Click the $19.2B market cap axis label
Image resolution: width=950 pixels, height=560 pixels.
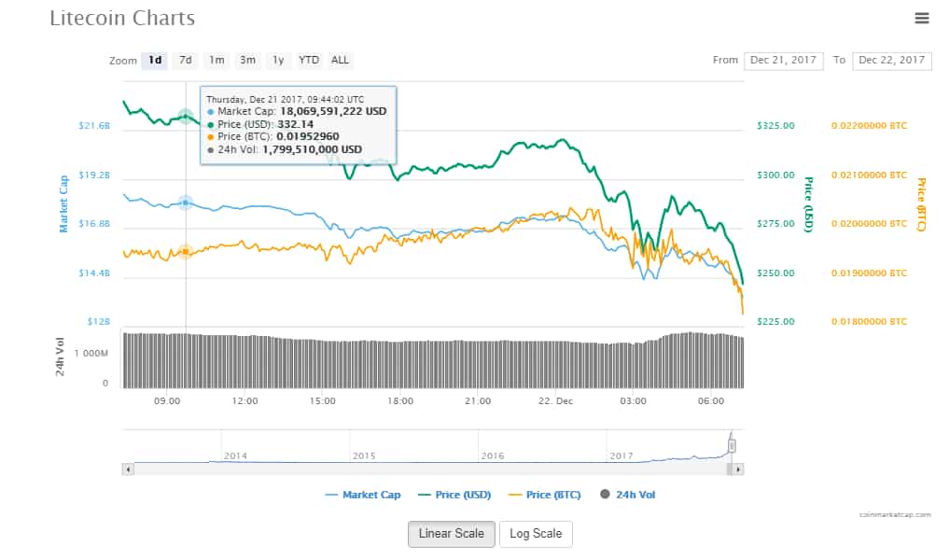coord(94,175)
